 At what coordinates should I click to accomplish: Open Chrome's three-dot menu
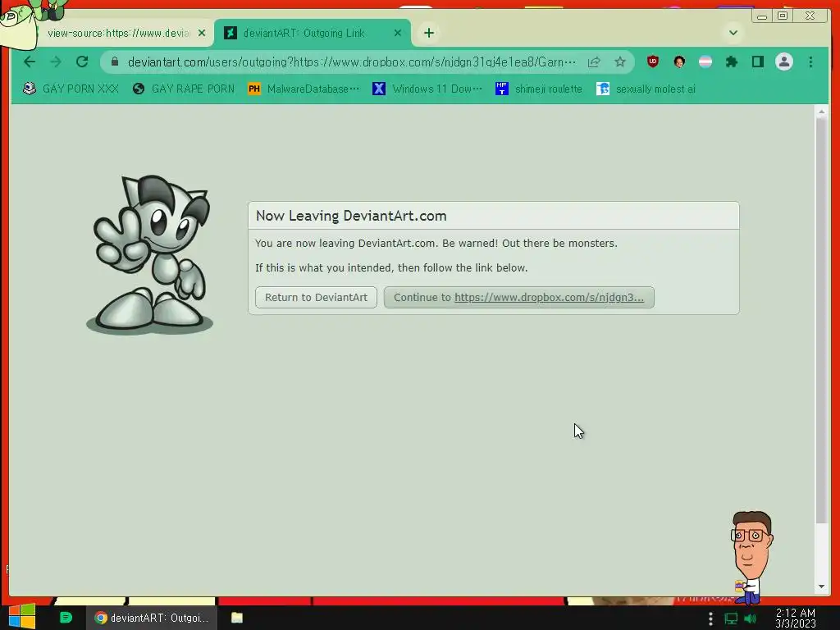point(810,62)
